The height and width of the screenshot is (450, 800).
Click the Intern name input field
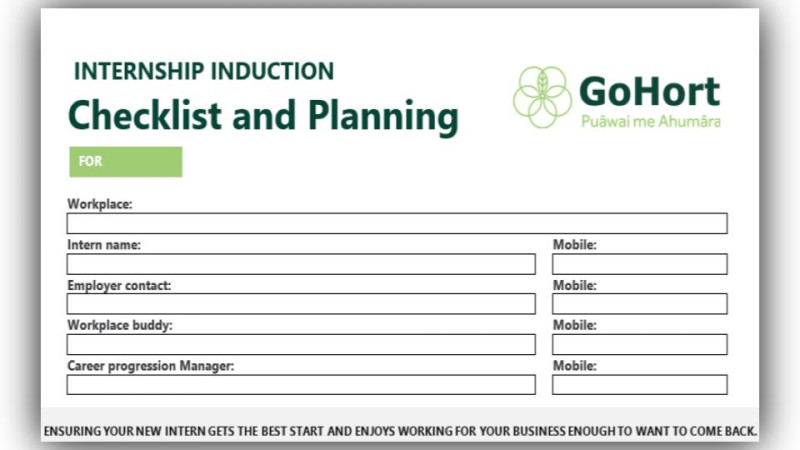[301, 264]
